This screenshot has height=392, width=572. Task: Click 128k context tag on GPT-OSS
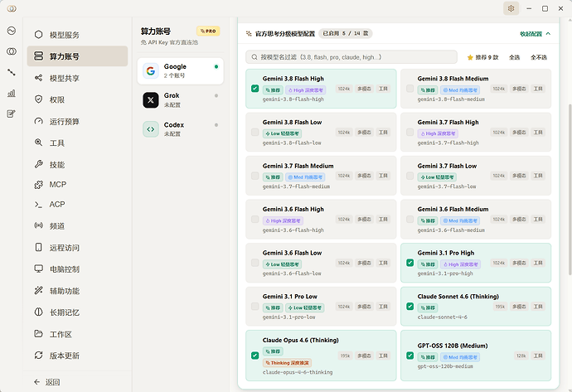(521, 356)
